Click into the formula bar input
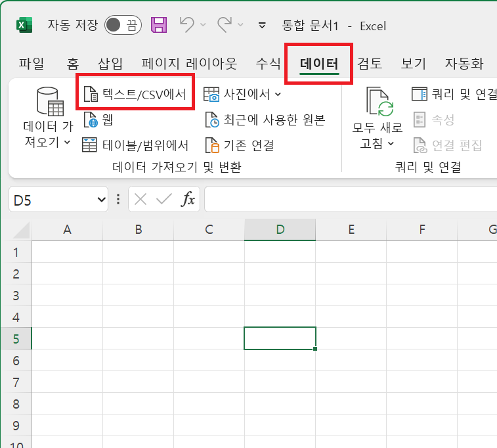This screenshot has width=497, height=448. [351, 199]
